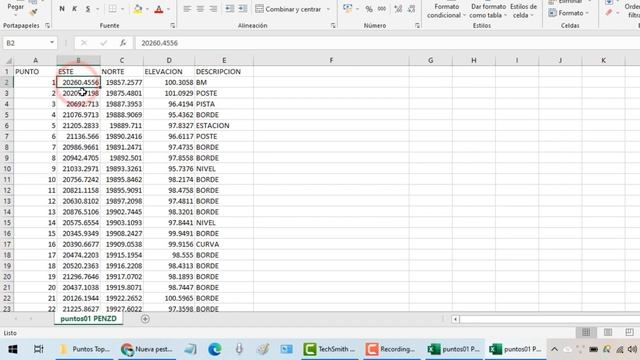Select the puntos01 PENZD sheet tab
The width and height of the screenshot is (640, 360).
(x=88, y=319)
